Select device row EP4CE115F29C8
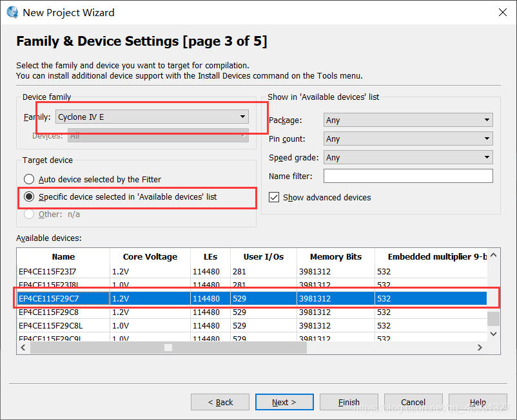The image size is (517, 420). pos(252,312)
